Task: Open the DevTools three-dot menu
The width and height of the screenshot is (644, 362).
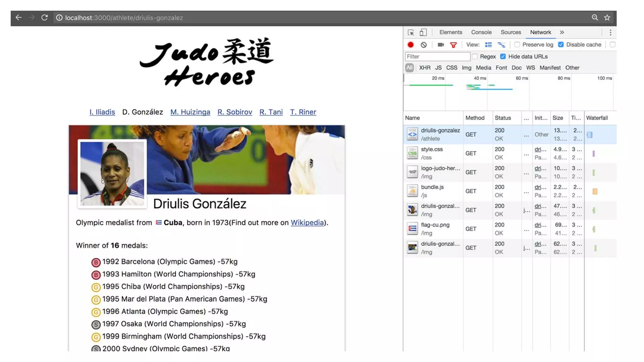Action: point(610,32)
